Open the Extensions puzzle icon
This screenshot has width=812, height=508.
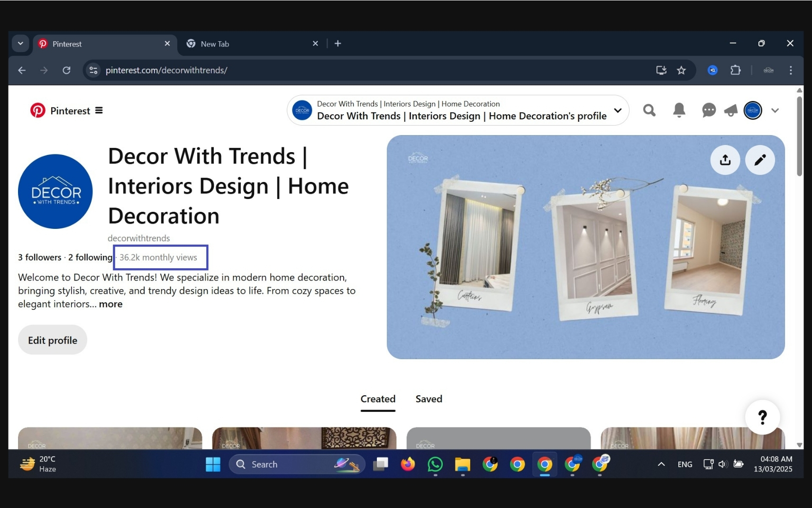[x=735, y=70]
